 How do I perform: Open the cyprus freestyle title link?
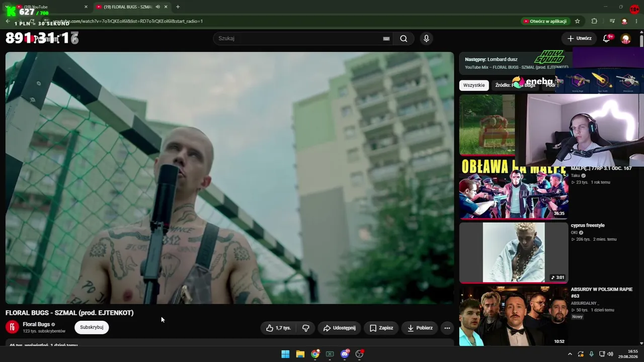click(588, 226)
